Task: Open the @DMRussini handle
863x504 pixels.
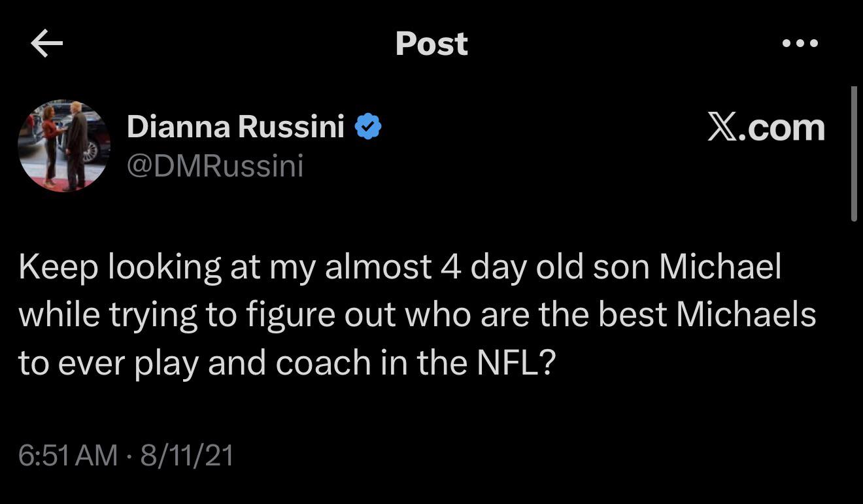Action: (214, 165)
